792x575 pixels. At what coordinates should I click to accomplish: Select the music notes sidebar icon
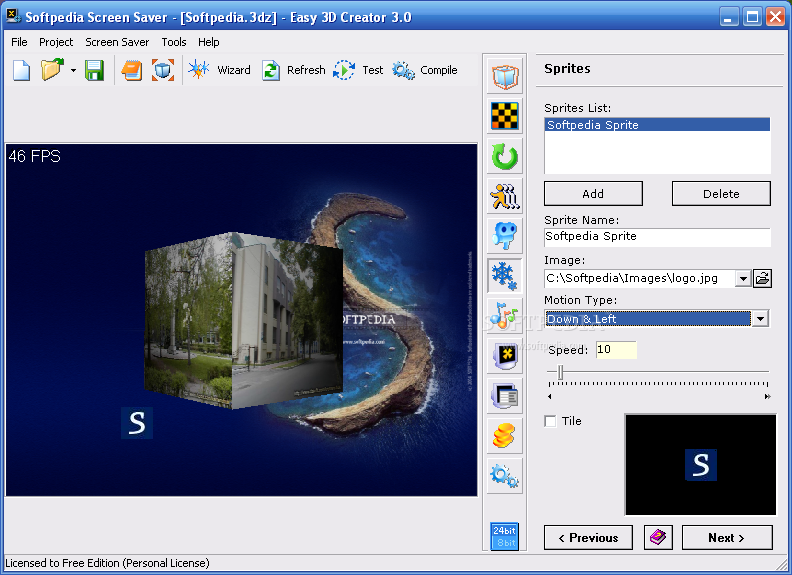pyautogui.click(x=505, y=316)
